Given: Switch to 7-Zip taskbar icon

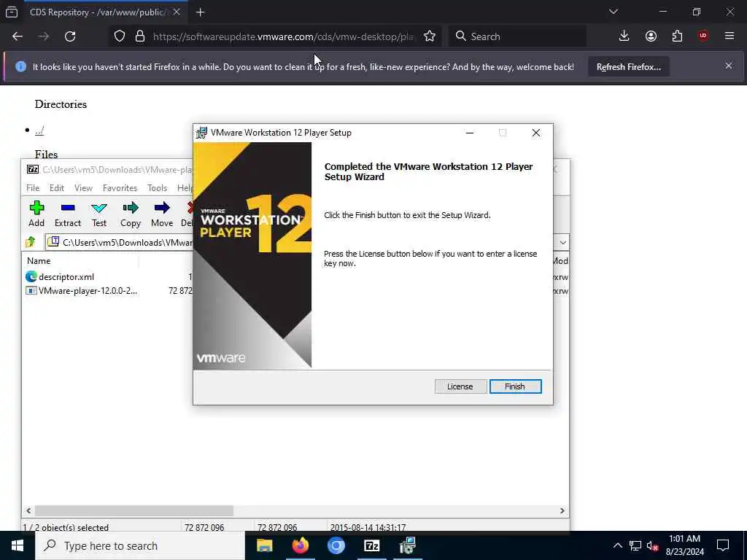Looking at the screenshot, I should 371,545.
